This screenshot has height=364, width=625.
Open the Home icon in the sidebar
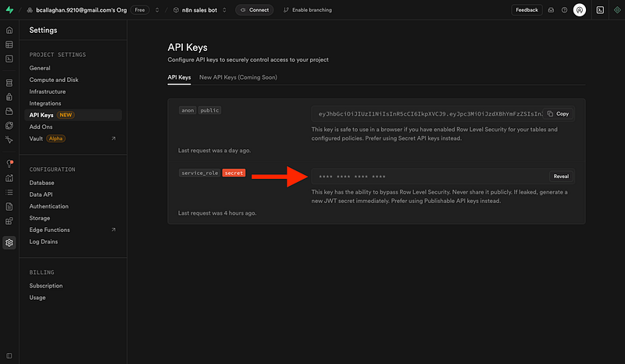coord(9,30)
